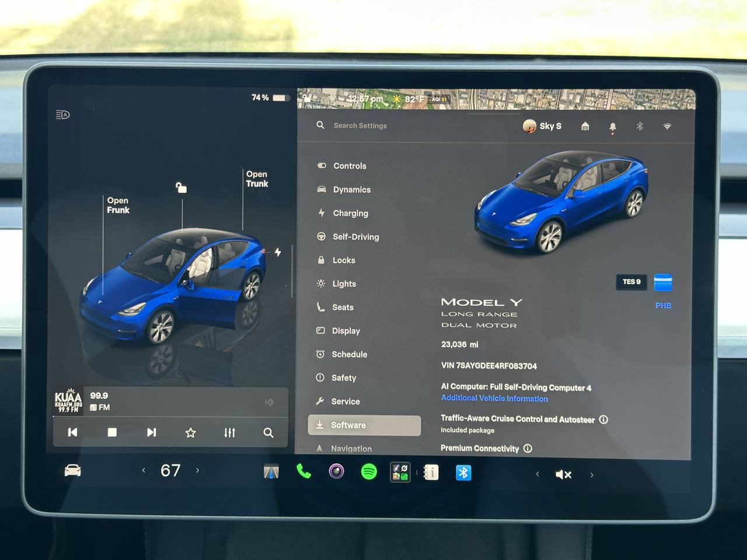The width and height of the screenshot is (747, 560).
Task: Skip to next radio station
Action: [x=151, y=432]
